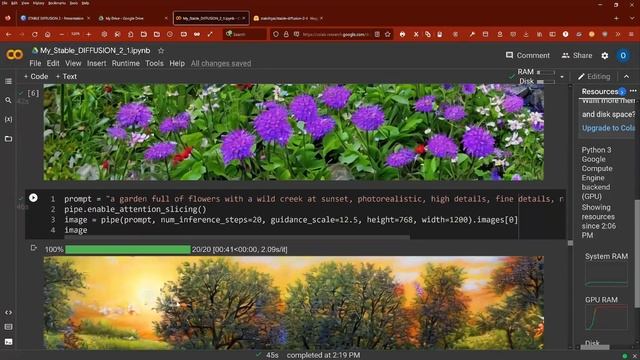Click the GPU RAM graph
Screen dimensions: 640x360
tap(606, 318)
